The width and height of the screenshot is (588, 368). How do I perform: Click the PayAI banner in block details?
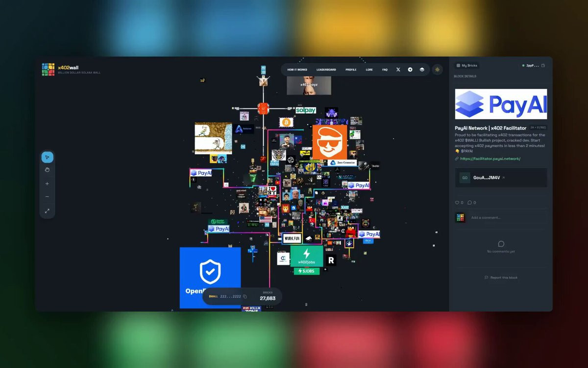point(501,104)
